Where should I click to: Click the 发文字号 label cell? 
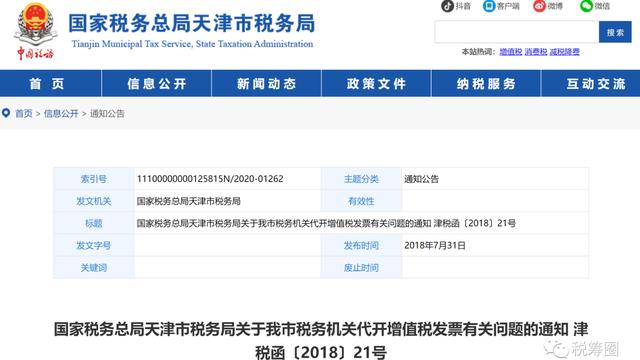[x=94, y=245]
